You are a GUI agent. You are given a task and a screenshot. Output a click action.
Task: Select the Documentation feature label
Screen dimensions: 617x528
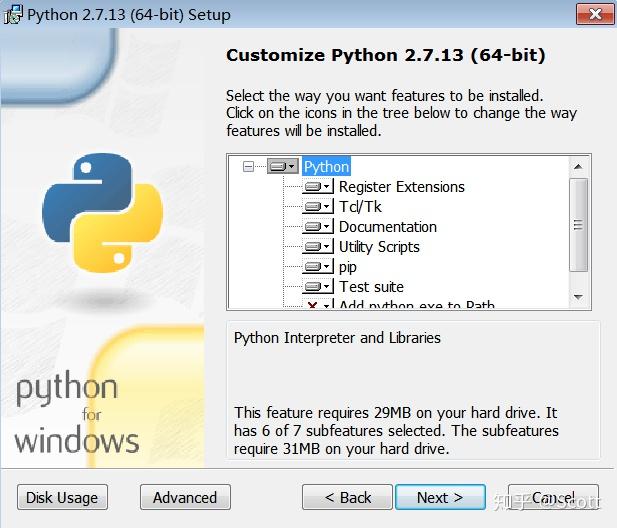387,227
